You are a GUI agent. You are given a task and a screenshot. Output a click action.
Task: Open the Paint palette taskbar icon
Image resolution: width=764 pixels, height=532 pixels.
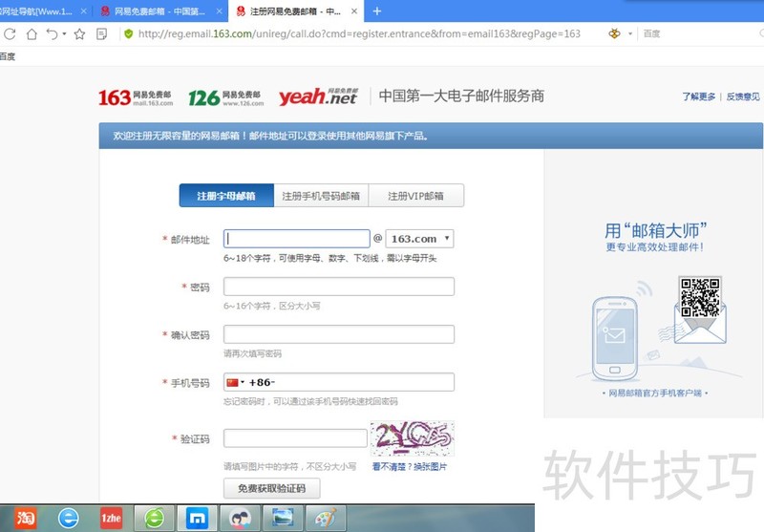point(326,519)
